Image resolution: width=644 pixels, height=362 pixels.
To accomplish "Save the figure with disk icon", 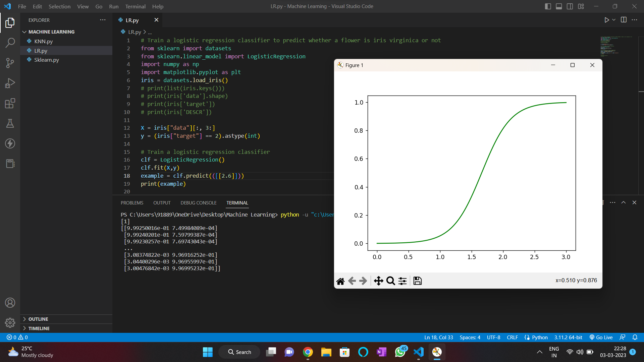I will [418, 281].
